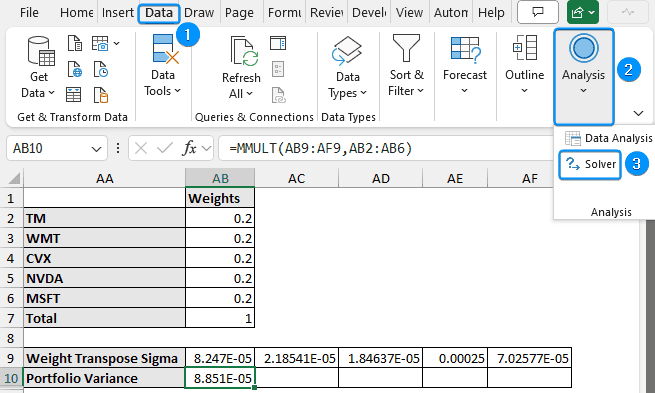Click the Weight Transpose Sigma label cell

tap(104, 358)
